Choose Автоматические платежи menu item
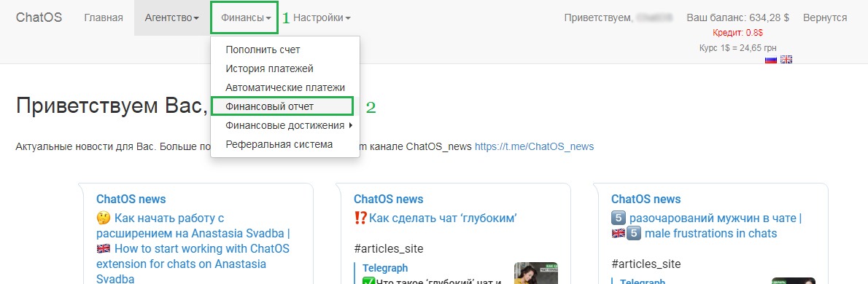This screenshot has height=284, width=868. 285,87
